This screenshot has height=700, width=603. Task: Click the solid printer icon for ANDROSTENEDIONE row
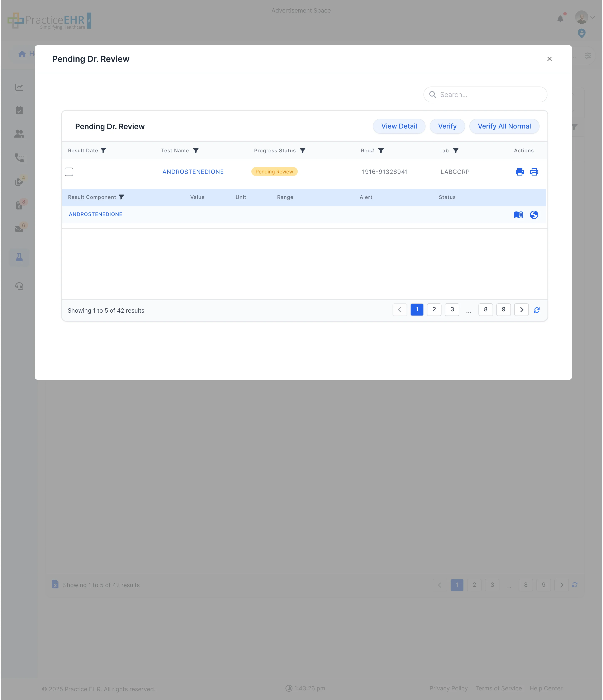click(520, 172)
